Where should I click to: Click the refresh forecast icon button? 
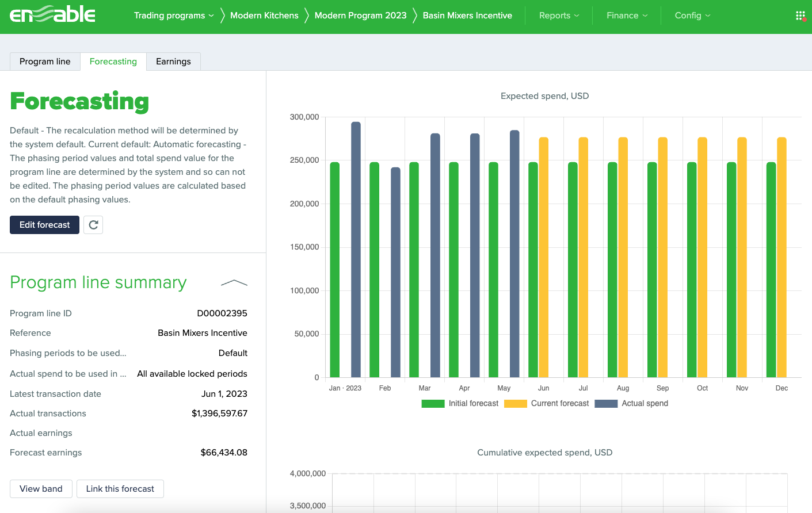(x=93, y=225)
